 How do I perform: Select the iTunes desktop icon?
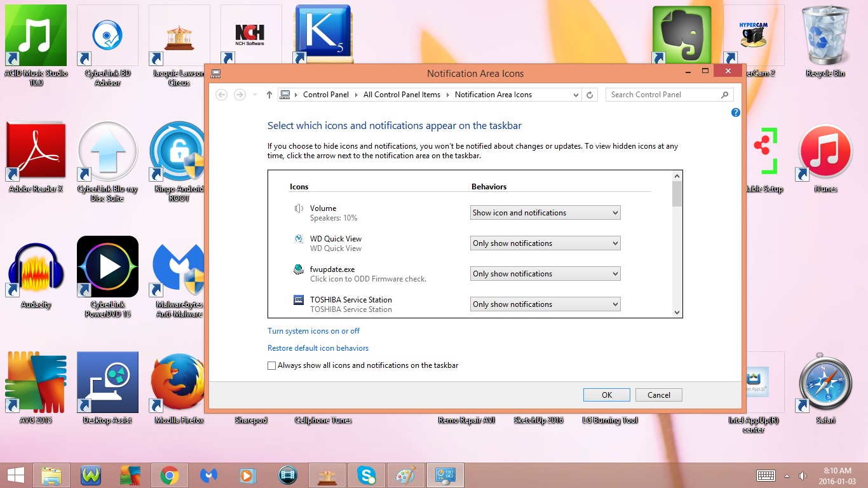coord(825,159)
